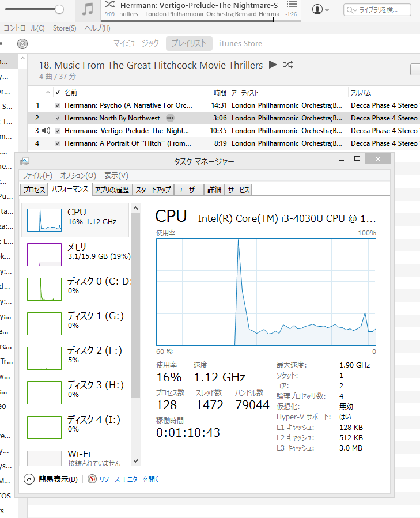Select the Wi-Fi performance item
Image resolution: width=420 pixels, height=518 pixels.
pos(75,457)
